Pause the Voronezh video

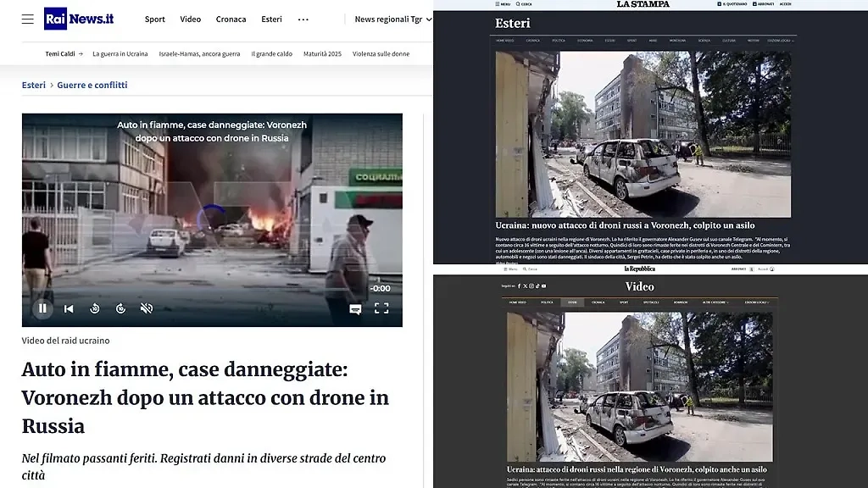pyautogui.click(x=42, y=308)
